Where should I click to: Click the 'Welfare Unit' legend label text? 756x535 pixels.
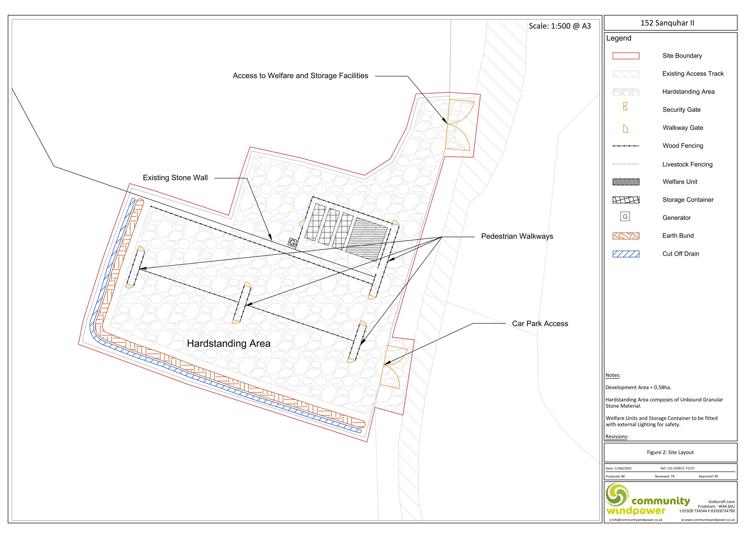[x=680, y=182]
